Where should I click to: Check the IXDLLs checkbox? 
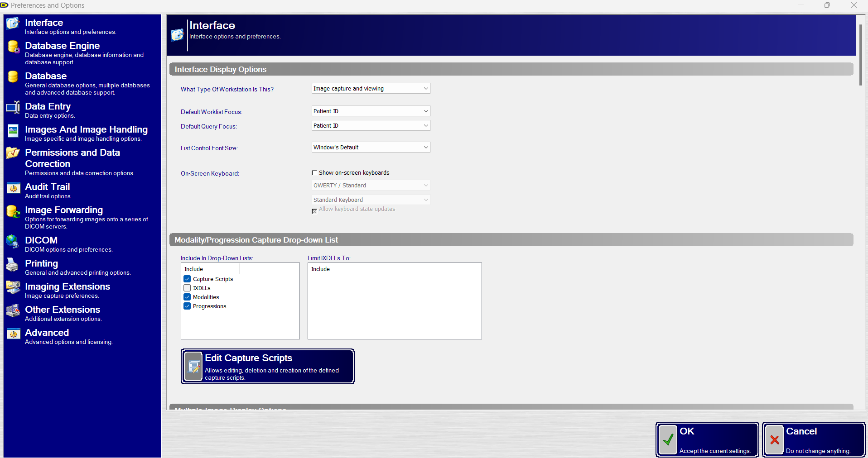pos(187,288)
